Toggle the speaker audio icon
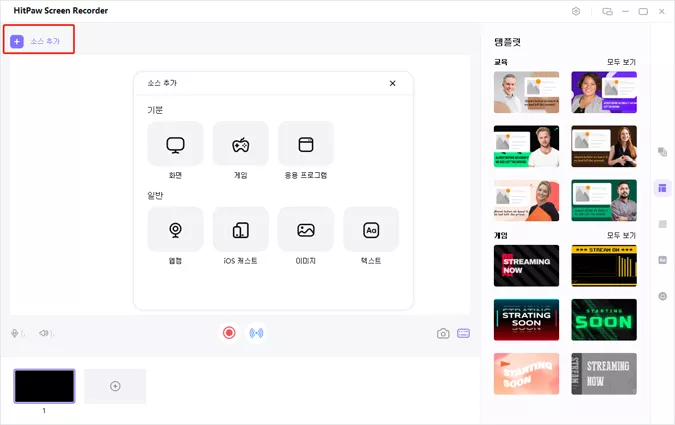This screenshot has height=425, width=675. [x=44, y=333]
